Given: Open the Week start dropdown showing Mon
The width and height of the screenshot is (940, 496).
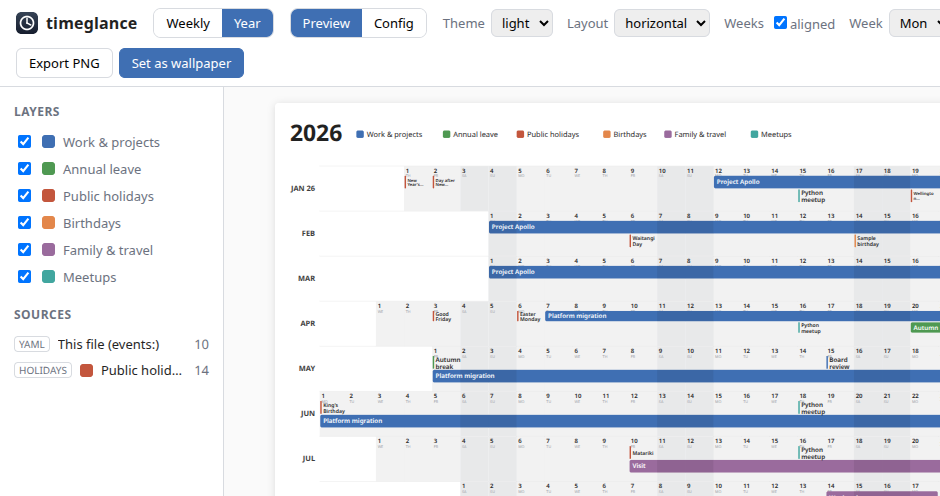Looking at the screenshot, I should click(x=915, y=23).
